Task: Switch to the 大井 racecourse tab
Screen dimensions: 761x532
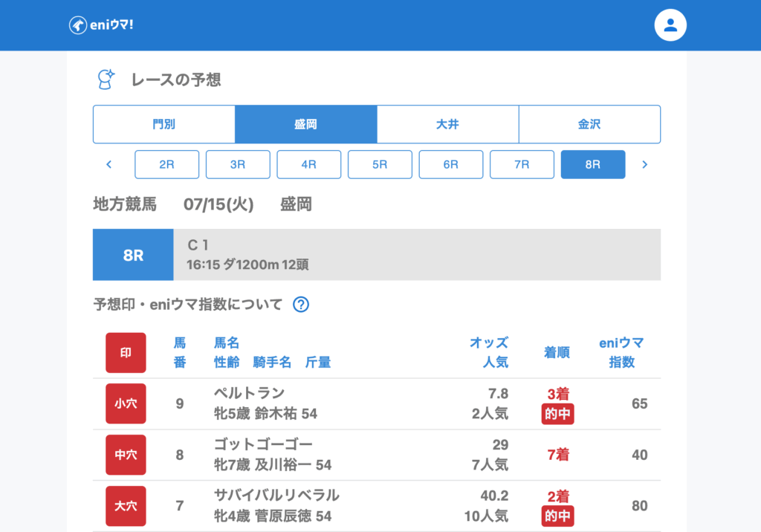Action: 447,124
